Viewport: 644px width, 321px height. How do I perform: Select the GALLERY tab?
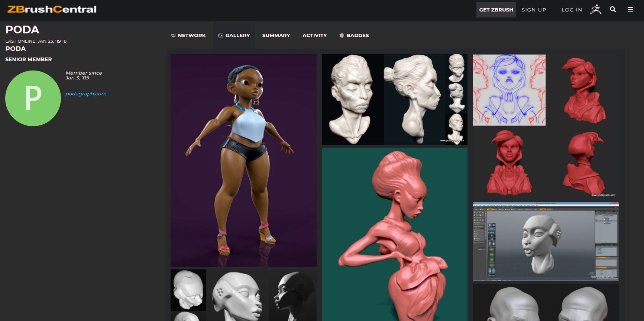point(234,35)
